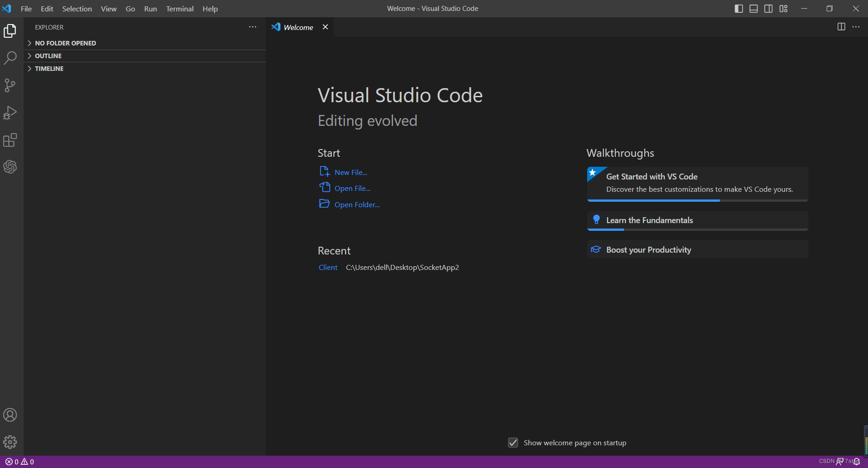The image size is (868, 468).
Task: Click the EXPLORER panel title
Action: 49,27
